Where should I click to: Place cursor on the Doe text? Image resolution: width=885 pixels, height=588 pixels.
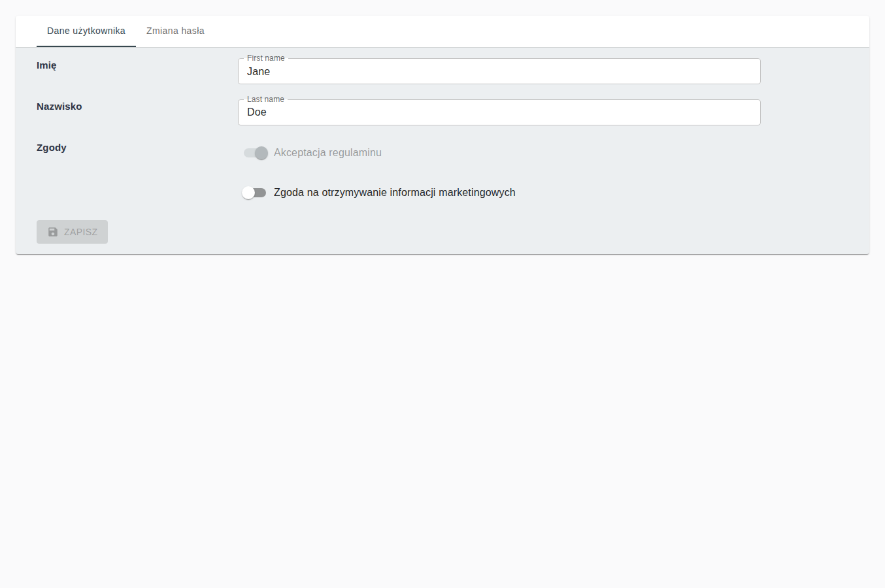point(257,112)
